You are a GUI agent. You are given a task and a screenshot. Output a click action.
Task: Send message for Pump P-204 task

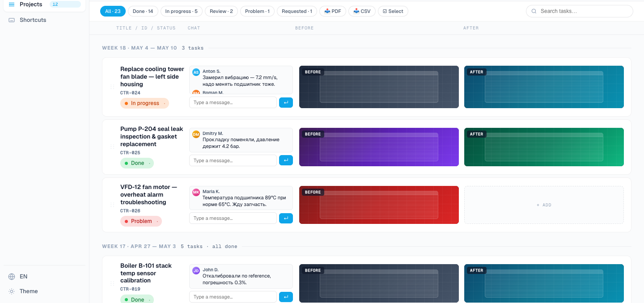click(x=286, y=160)
